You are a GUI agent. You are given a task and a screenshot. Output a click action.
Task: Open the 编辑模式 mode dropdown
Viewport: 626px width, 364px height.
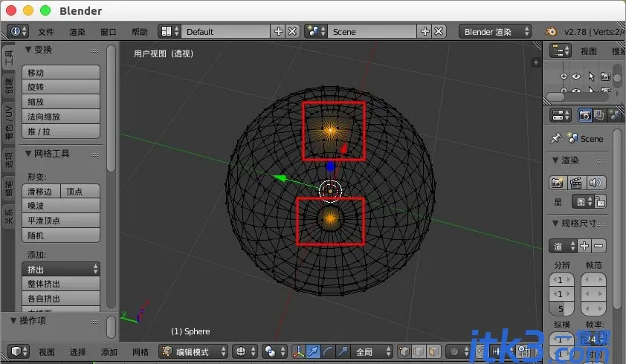tap(193, 351)
